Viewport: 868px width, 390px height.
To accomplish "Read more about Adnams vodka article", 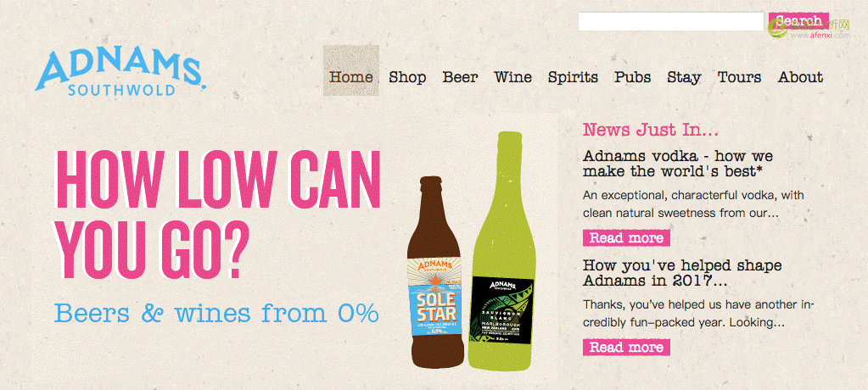I will (x=626, y=238).
